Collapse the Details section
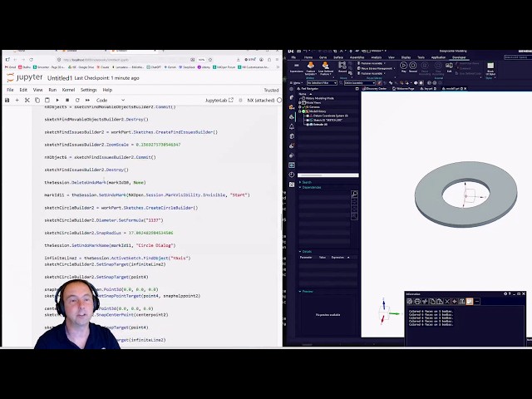Viewport: 532px width, 399px height. click(300, 251)
